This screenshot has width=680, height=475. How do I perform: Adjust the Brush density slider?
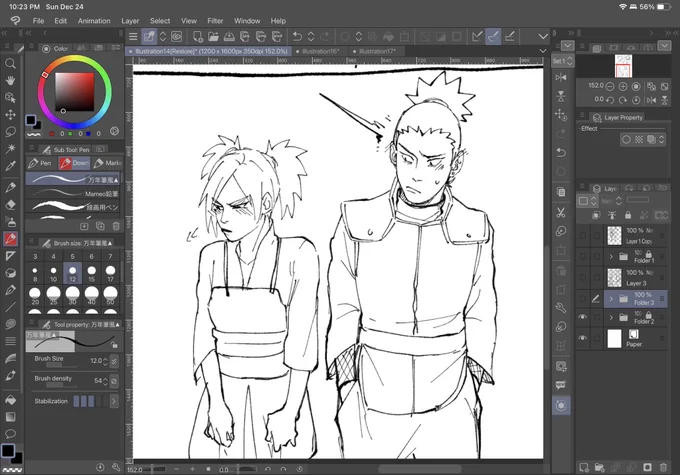[62, 384]
